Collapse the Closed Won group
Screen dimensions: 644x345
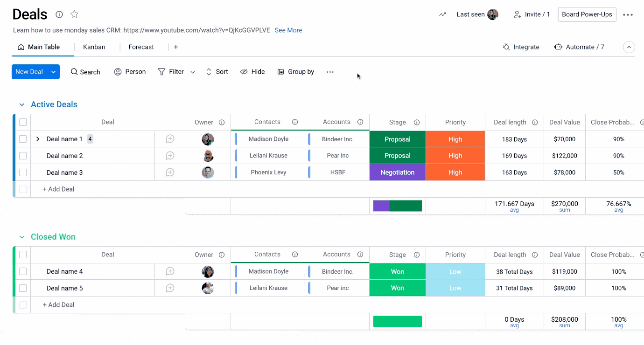click(x=21, y=236)
